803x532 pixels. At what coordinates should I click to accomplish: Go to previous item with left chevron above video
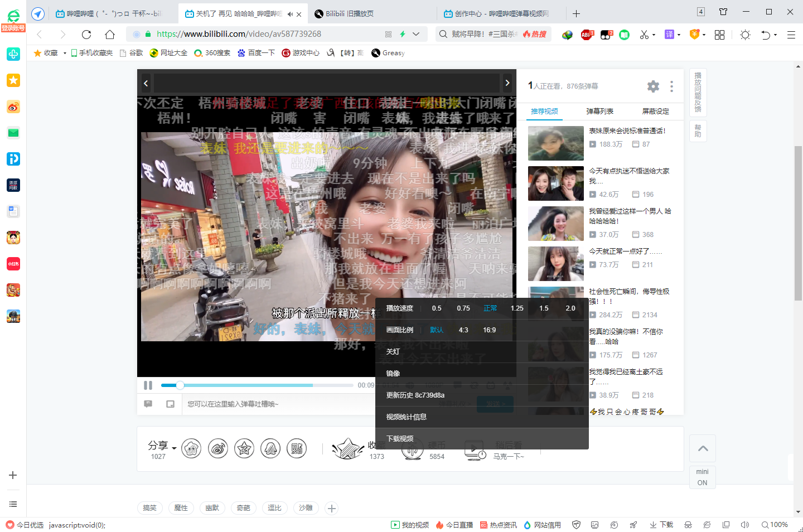pyautogui.click(x=146, y=83)
